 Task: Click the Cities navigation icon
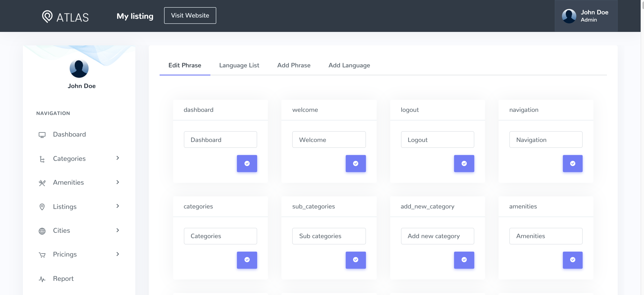click(x=42, y=230)
